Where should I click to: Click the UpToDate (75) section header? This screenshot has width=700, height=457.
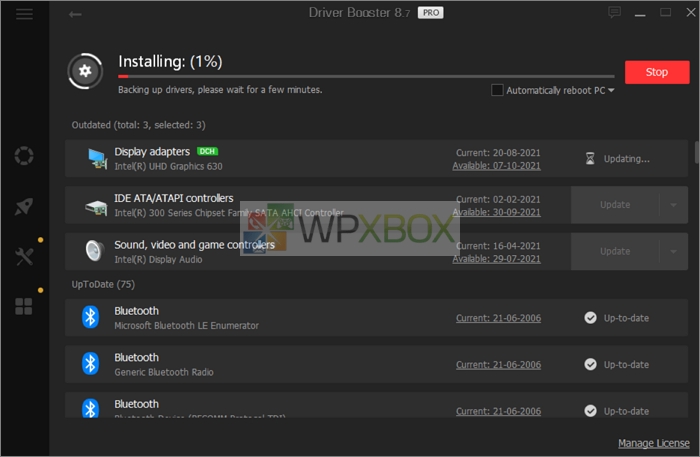coord(103,284)
